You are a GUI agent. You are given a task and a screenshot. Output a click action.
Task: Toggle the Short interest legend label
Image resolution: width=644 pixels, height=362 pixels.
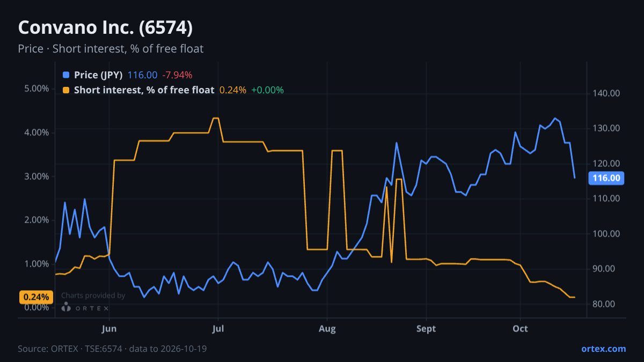[x=144, y=90]
